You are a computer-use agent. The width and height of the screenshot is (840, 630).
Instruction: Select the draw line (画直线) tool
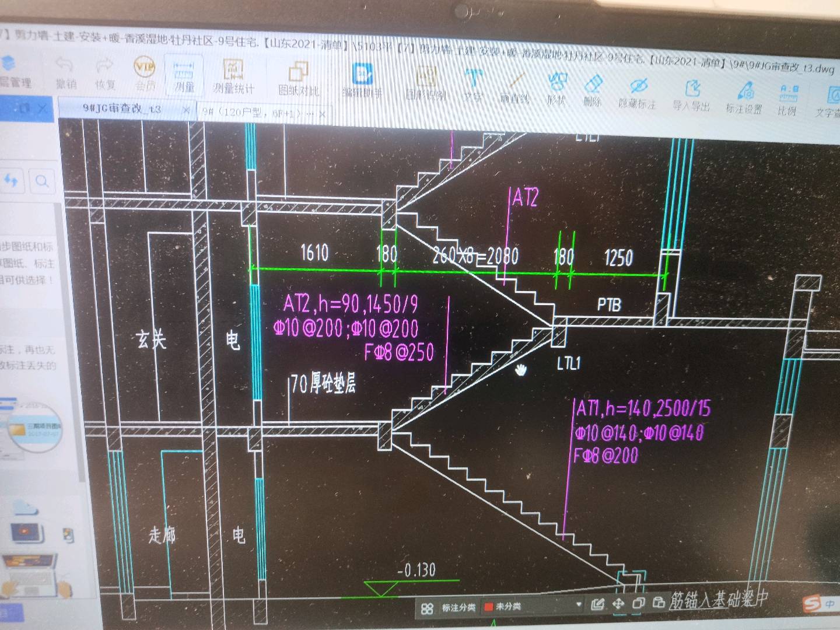pyautogui.click(x=516, y=87)
